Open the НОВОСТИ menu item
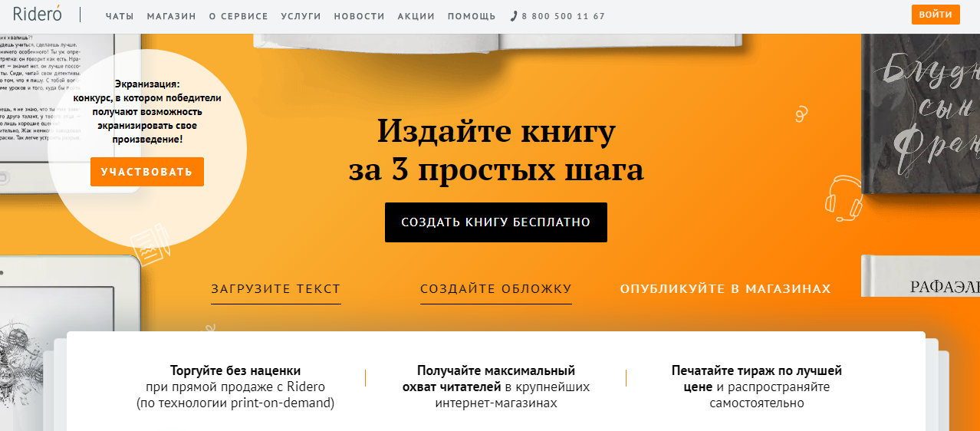The image size is (980, 431). point(360,16)
